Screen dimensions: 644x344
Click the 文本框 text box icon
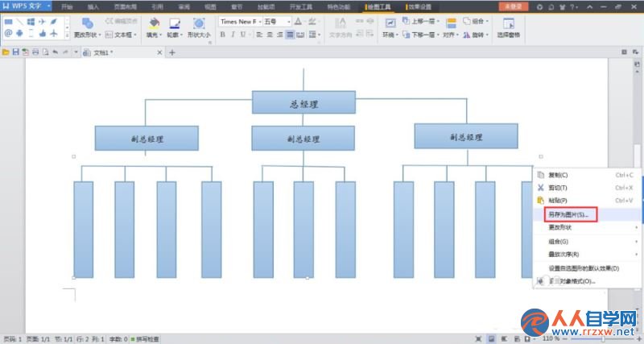point(109,35)
